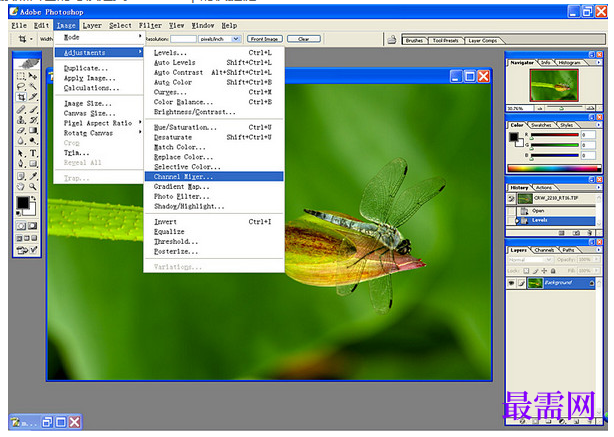Open the History palette menu arrow
Screen dimensions: 614x437
click(x=598, y=187)
